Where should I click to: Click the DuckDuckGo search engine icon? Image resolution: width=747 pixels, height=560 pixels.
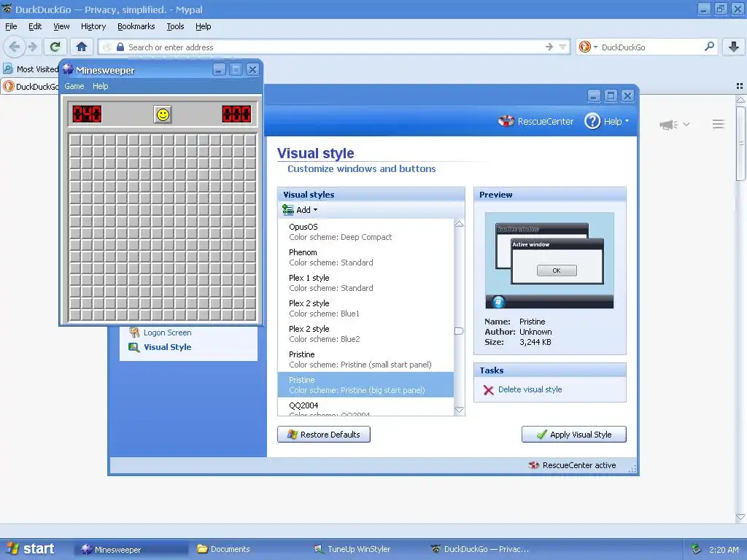pos(584,47)
